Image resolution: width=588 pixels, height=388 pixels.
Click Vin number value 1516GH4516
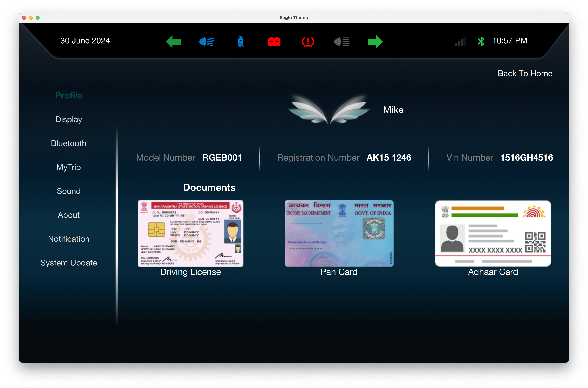527,158
